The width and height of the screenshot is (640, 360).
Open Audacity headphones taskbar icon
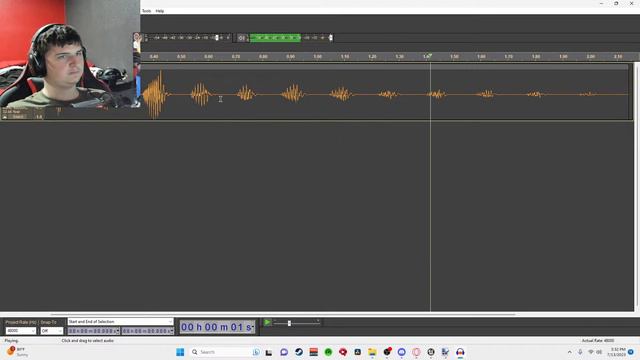[460, 352]
